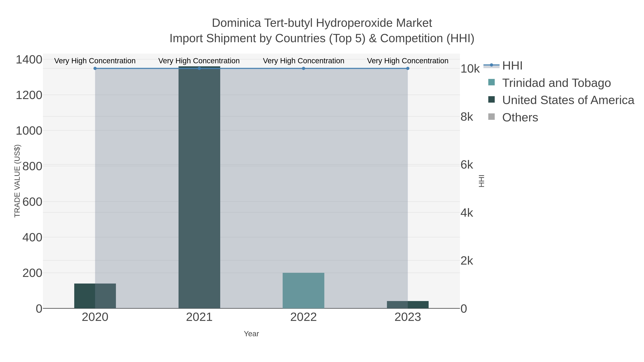The image size is (644, 362).
Task: Select the HHI data point for 2022
Action: [304, 68]
